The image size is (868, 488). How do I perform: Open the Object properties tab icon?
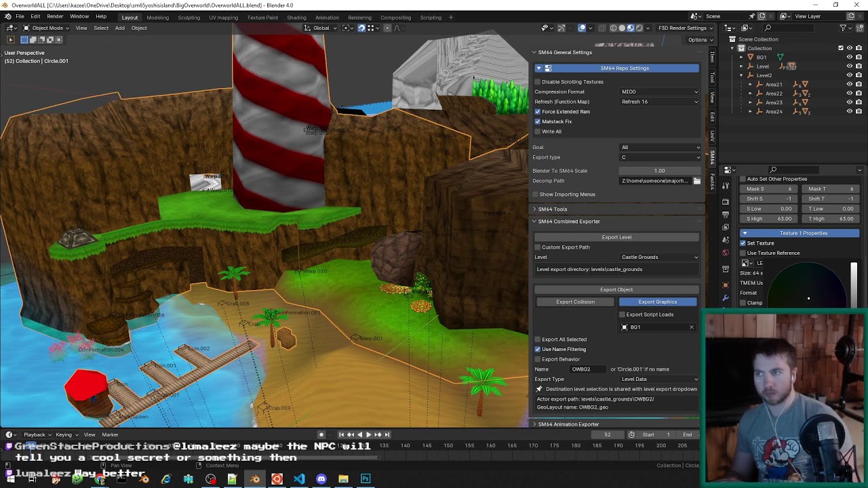(725, 285)
